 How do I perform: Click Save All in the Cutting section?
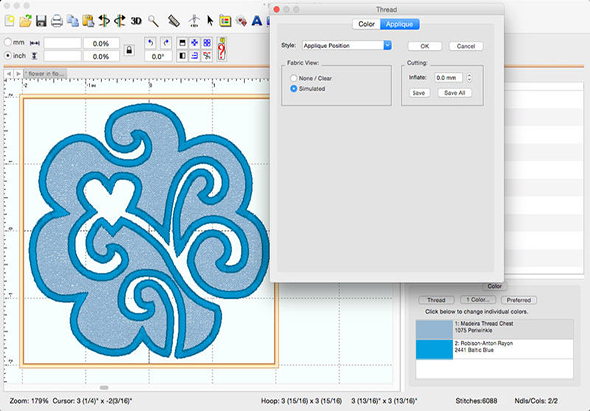(455, 93)
